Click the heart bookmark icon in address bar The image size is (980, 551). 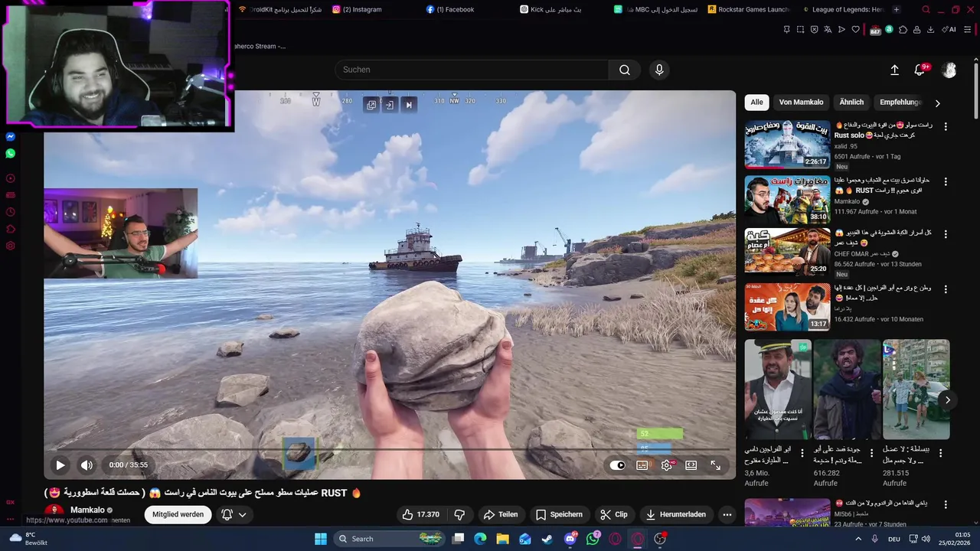click(855, 30)
